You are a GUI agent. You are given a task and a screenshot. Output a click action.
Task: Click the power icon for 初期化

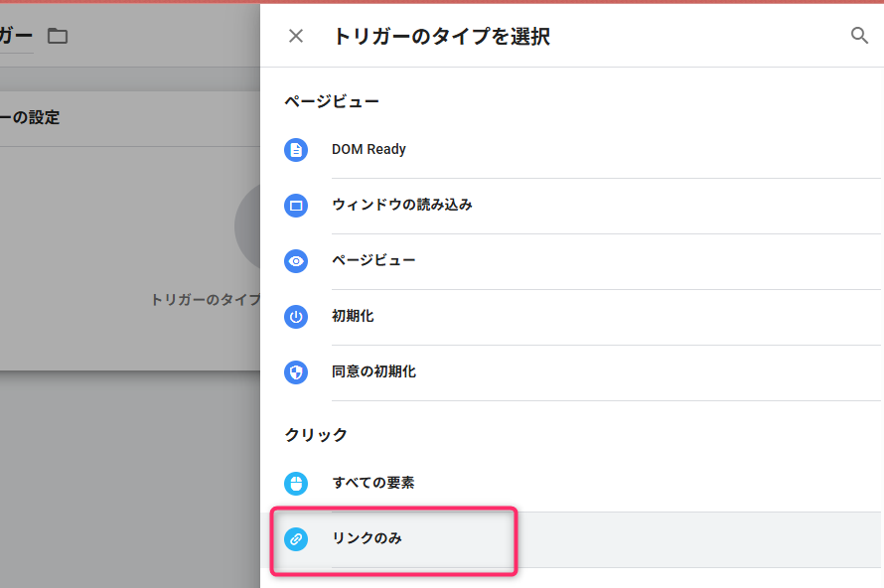[x=296, y=317]
